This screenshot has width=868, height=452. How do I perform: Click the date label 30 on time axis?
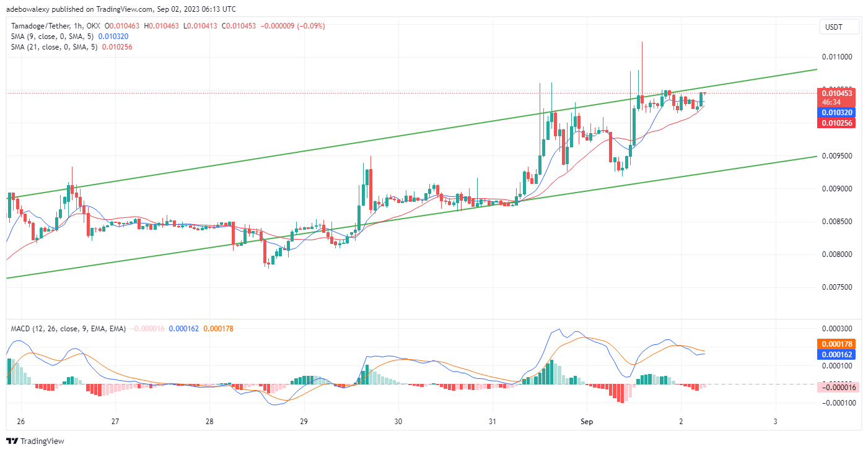(x=398, y=422)
